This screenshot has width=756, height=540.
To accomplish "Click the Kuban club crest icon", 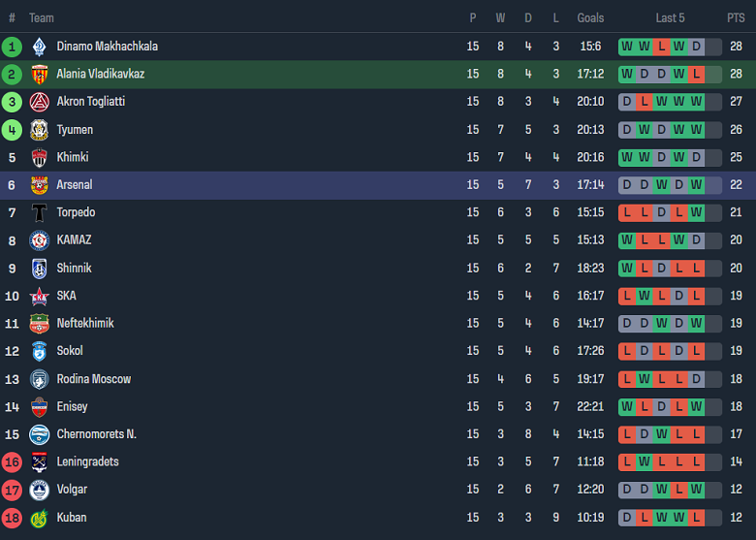I will (x=39, y=518).
